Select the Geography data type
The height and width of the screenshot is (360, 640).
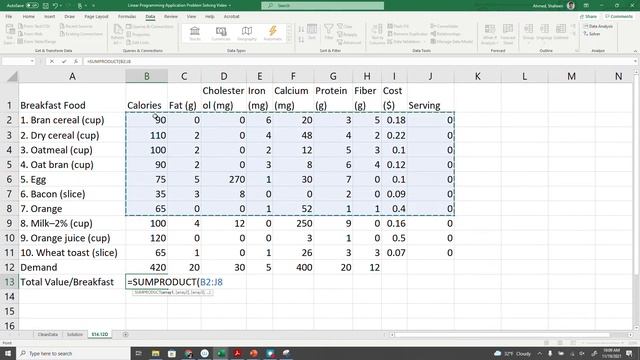coord(247,33)
